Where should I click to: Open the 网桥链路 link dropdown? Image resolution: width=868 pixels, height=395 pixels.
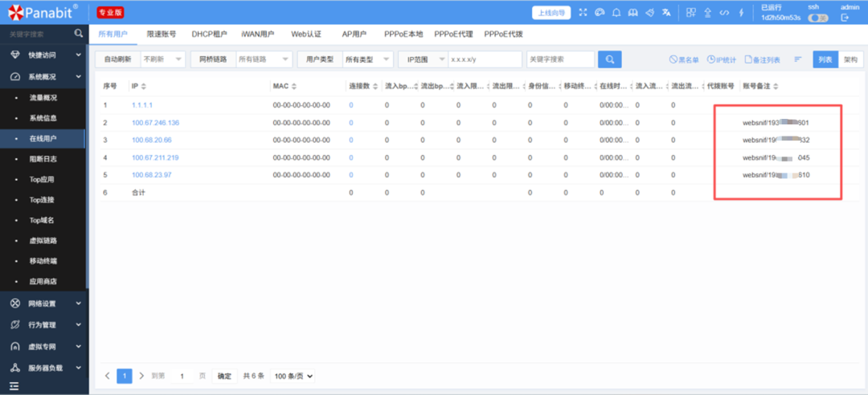264,59
